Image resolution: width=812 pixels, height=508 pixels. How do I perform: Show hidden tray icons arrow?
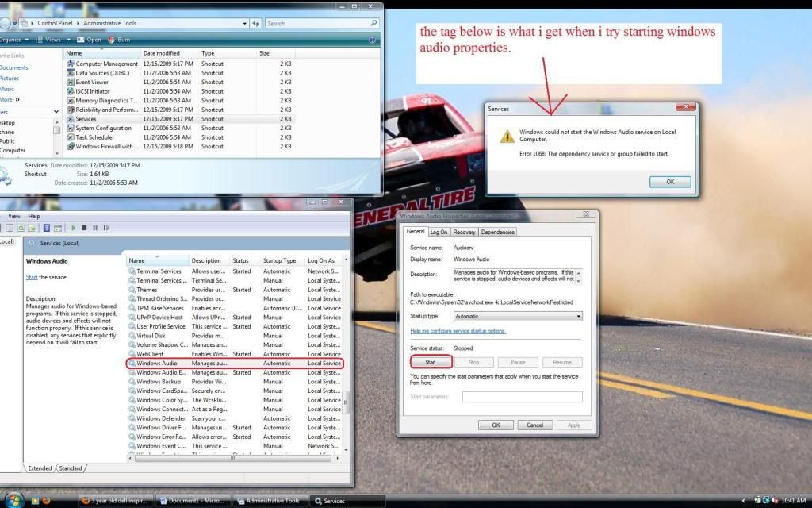744,501
